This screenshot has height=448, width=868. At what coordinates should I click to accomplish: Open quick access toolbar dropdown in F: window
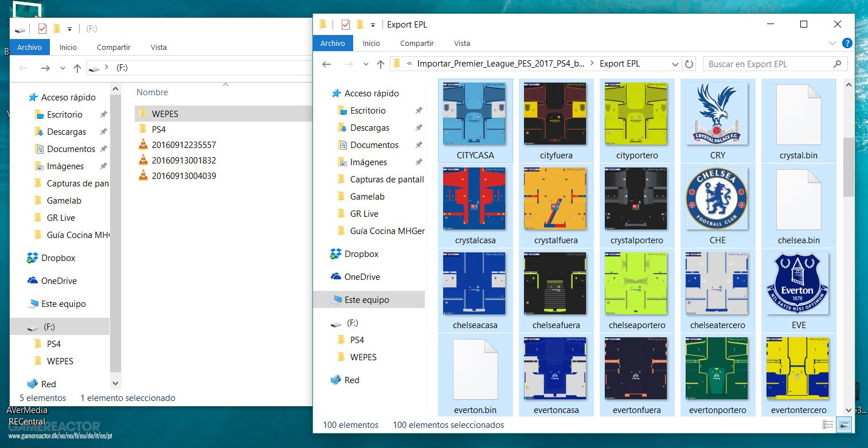click(x=70, y=29)
